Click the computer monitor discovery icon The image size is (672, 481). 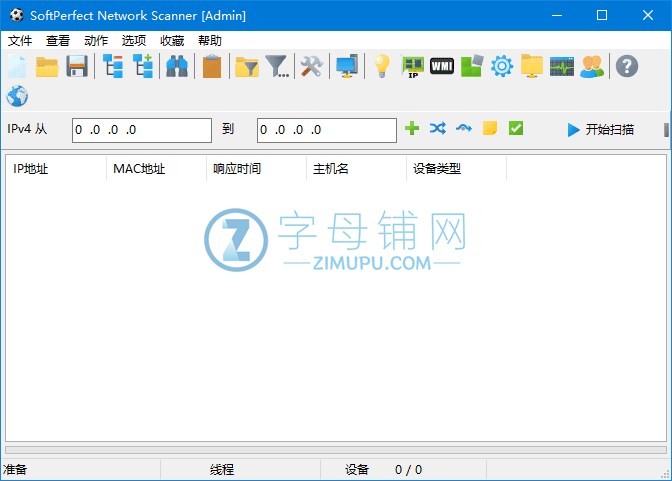(x=347, y=66)
